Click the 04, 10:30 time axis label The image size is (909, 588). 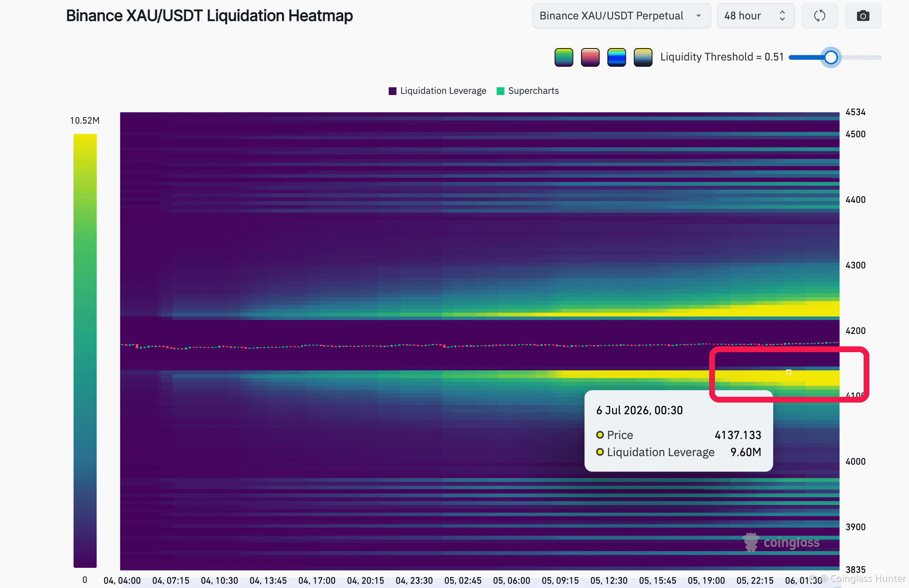click(x=220, y=581)
